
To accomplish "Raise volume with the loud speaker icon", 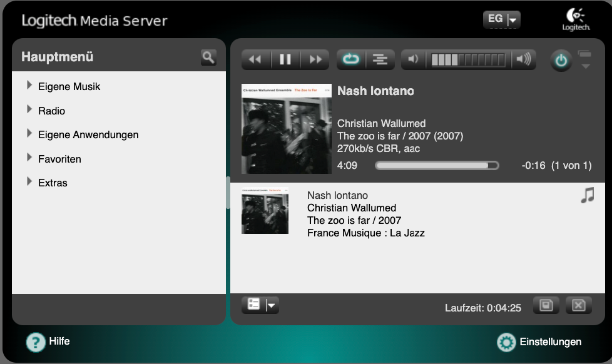I will point(523,60).
